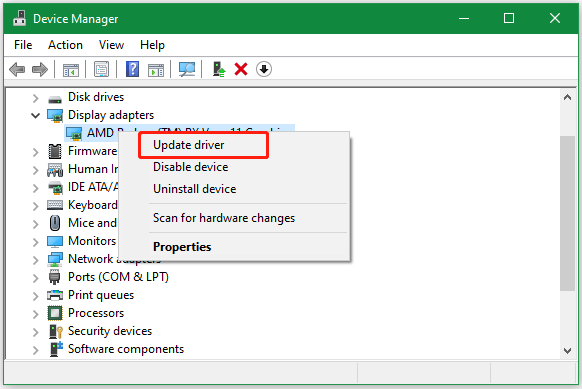This screenshot has width=582, height=389.
Task: Expand the Print queues node
Action: coord(35,296)
